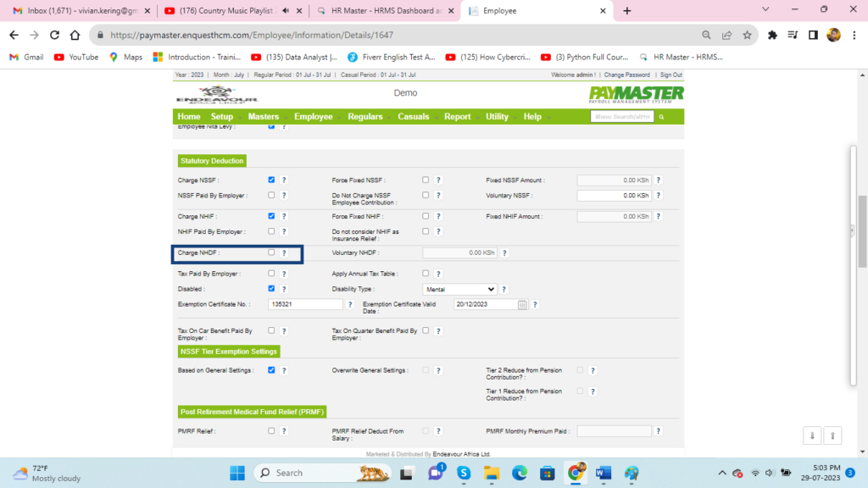Click the Exemption Certificate No. input field
Viewport: 868px width, 488px height.
(305, 304)
